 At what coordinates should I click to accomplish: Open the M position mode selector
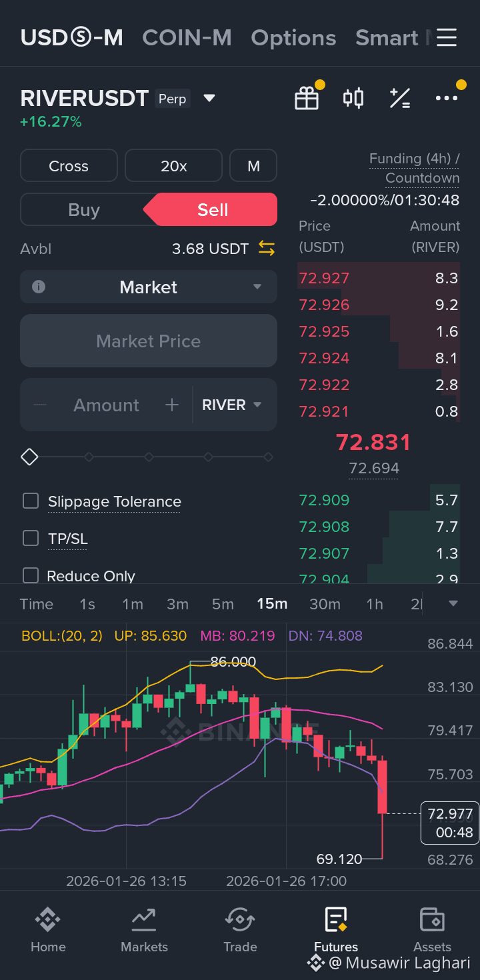pyautogui.click(x=253, y=166)
